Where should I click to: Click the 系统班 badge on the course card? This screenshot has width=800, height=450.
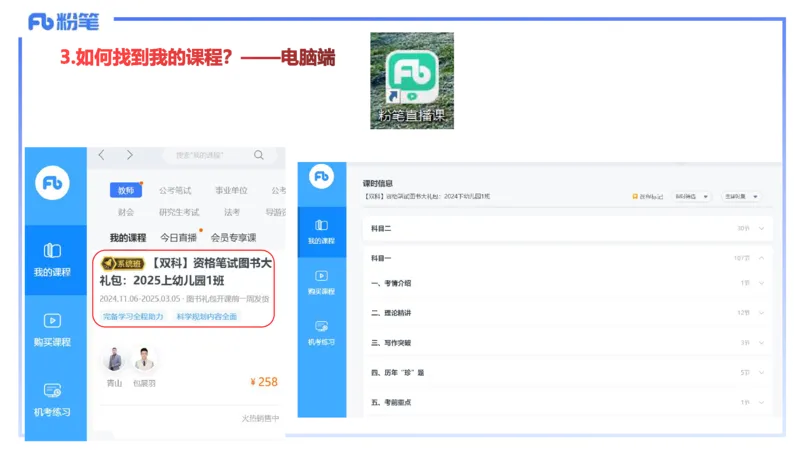123,263
